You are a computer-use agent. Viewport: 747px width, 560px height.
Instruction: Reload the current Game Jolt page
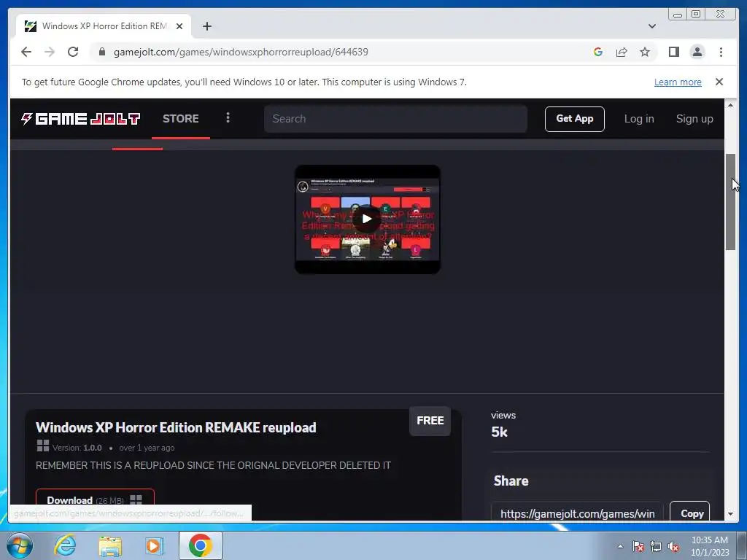(x=73, y=52)
